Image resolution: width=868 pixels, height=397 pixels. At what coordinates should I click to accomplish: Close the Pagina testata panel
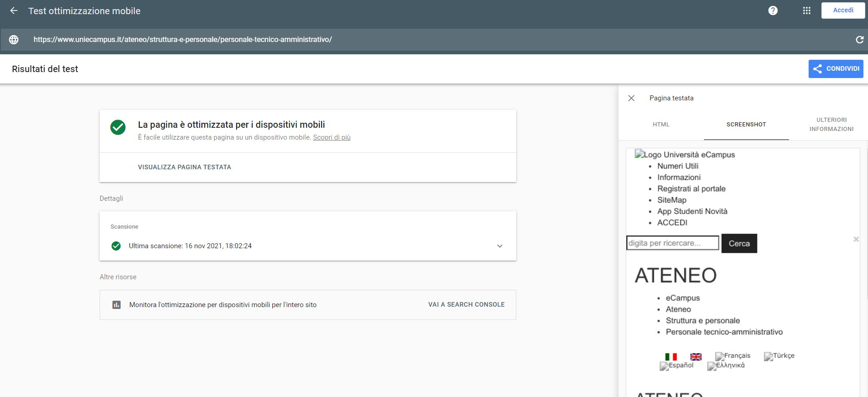[631, 98]
